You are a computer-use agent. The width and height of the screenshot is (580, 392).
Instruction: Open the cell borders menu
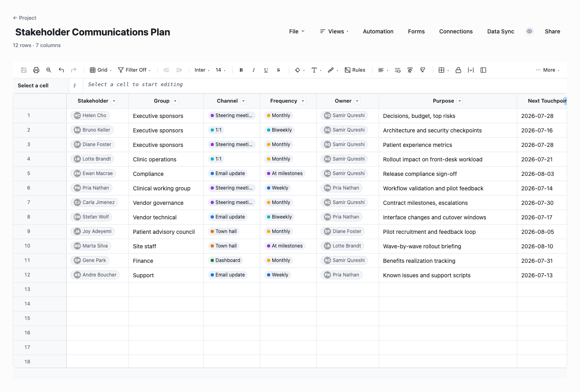[x=443, y=70]
